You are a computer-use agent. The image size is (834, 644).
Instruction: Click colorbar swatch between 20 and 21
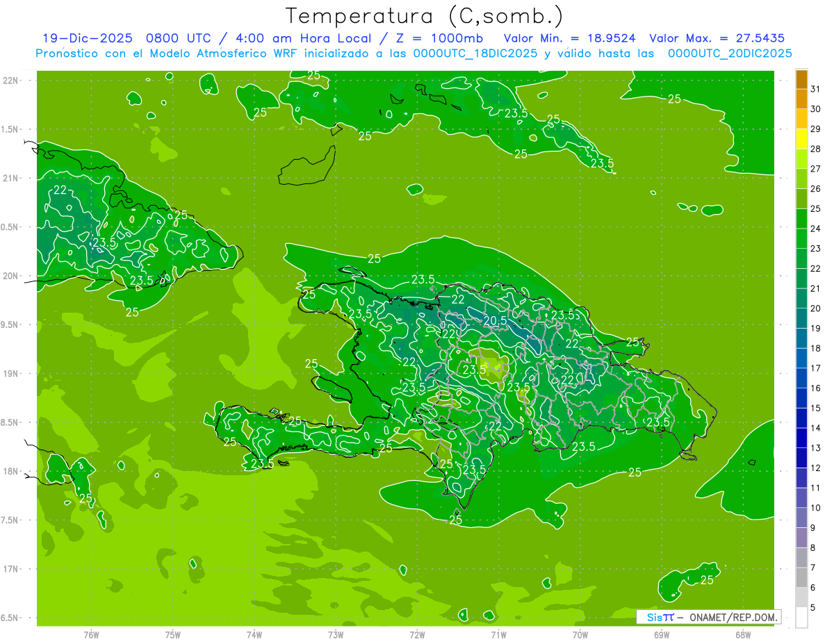click(801, 299)
